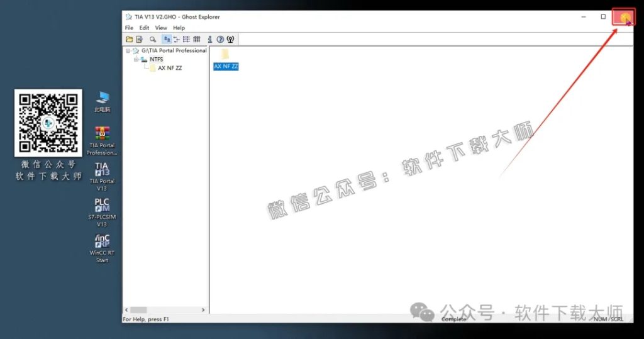Click the TIA Portal V13 desktop shortcut
644x339 pixels.
[102, 177]
